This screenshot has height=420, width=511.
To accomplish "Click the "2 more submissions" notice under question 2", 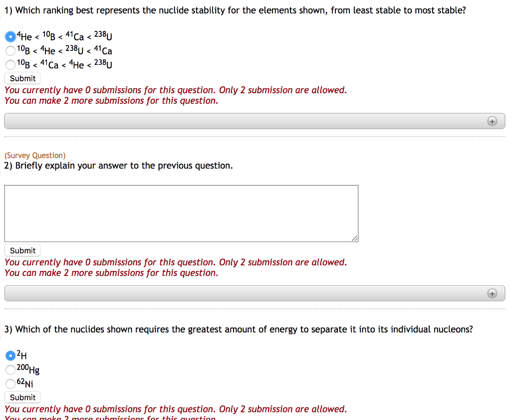I will tap(111, 273).
